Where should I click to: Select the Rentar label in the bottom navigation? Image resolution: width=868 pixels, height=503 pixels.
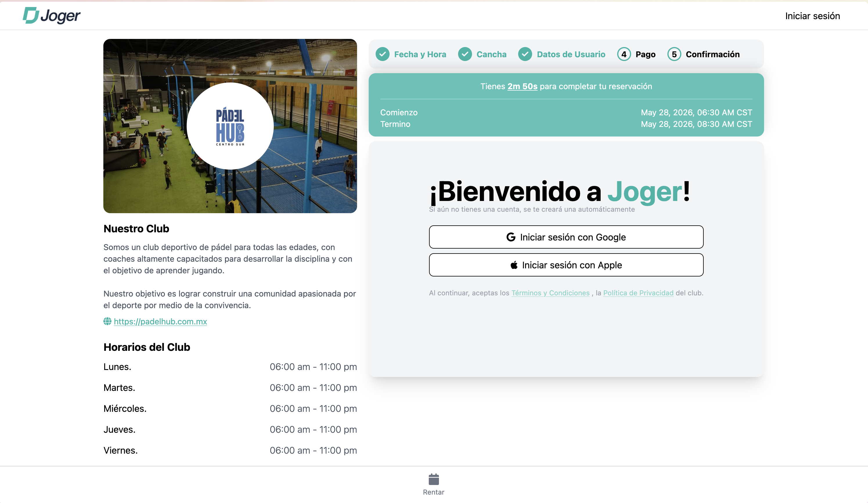click(x=433, y=492)
